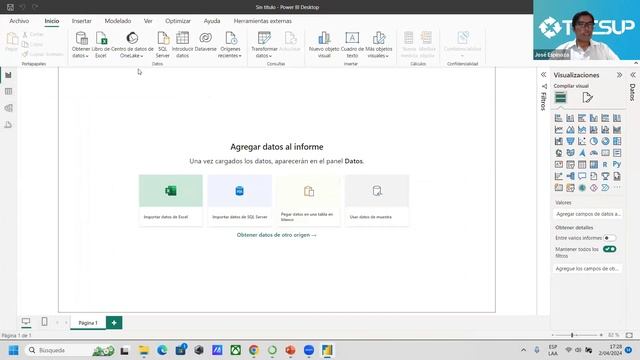Choose the line chart visualization
This screenshot has height=360, width=640.
pos(559,129)
